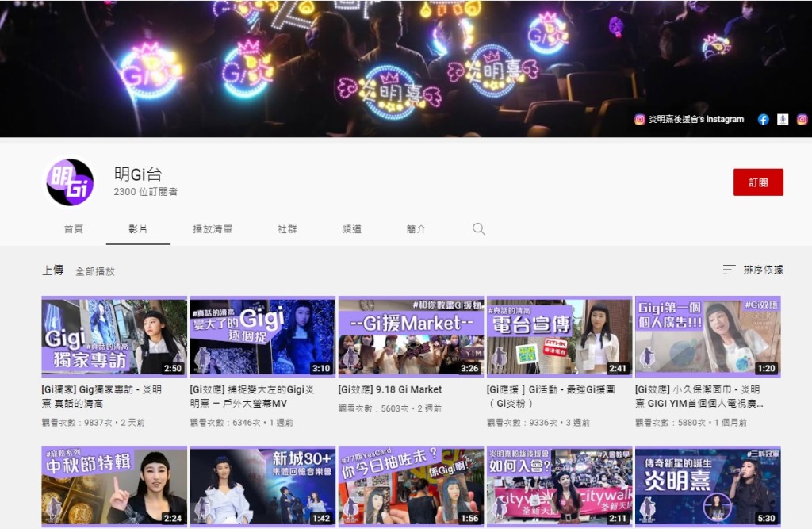Open the 如何入會 video thumbnail
The image size is (812, 529).
click(x=559, y=486)
